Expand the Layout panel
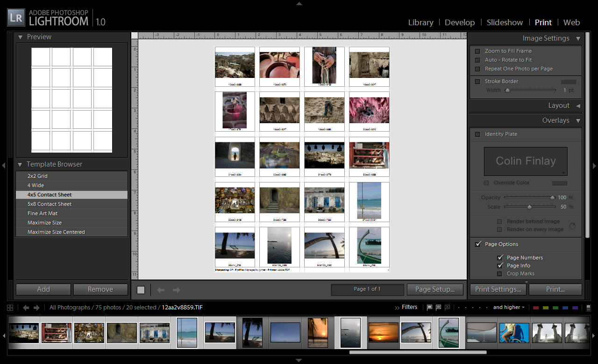Viewport: 598px width, 364px height. (x=578, y=106)
